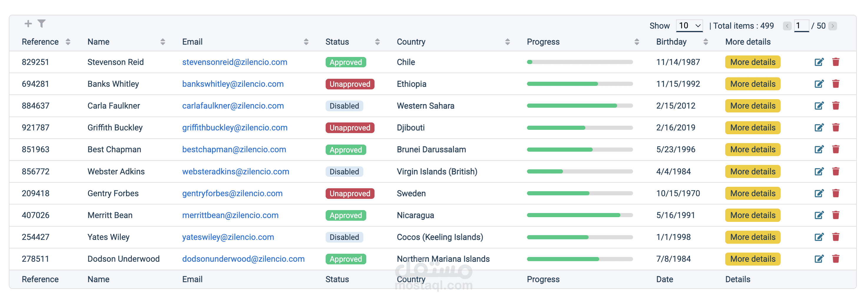
Task: Click the page number input field
Action: pyautogui.click(x=801, y=26)
